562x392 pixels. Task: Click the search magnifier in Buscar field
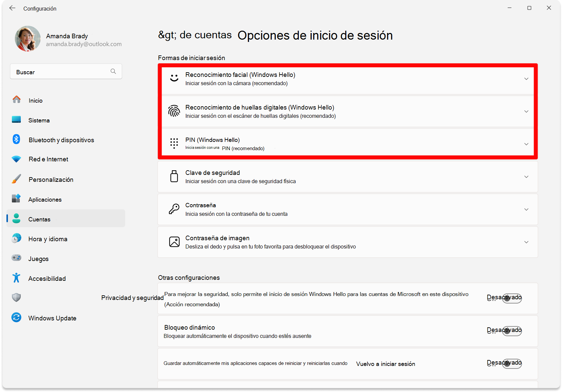(113, 71)
